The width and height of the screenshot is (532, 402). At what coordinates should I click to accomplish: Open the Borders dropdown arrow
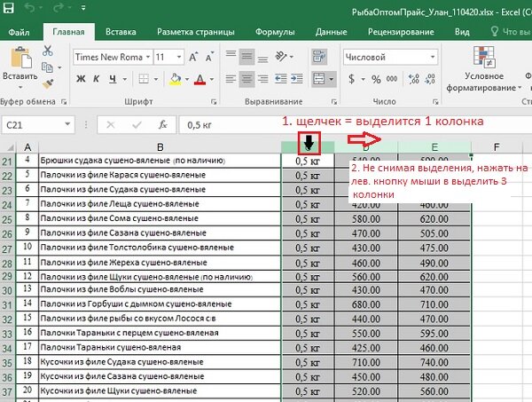[x=156, y=80]
